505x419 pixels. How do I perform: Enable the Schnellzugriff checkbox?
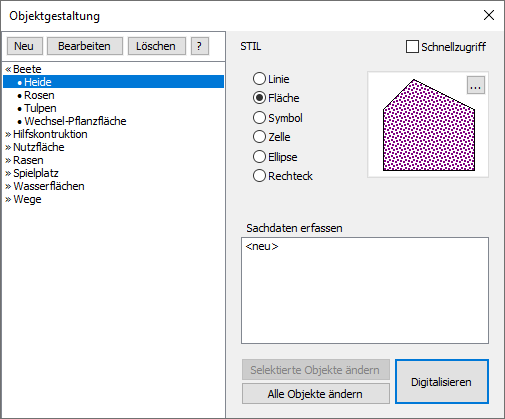point(412,47)
